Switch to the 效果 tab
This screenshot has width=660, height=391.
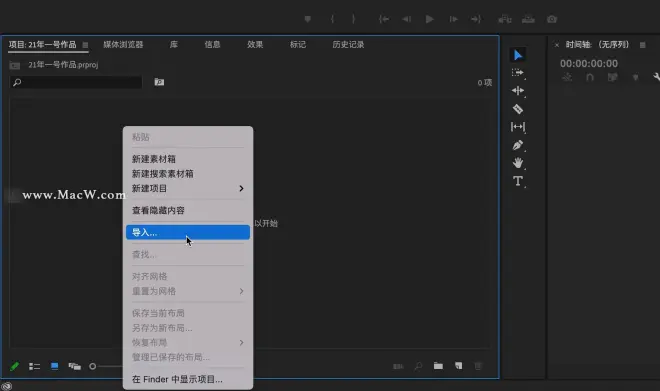(255, 45)
